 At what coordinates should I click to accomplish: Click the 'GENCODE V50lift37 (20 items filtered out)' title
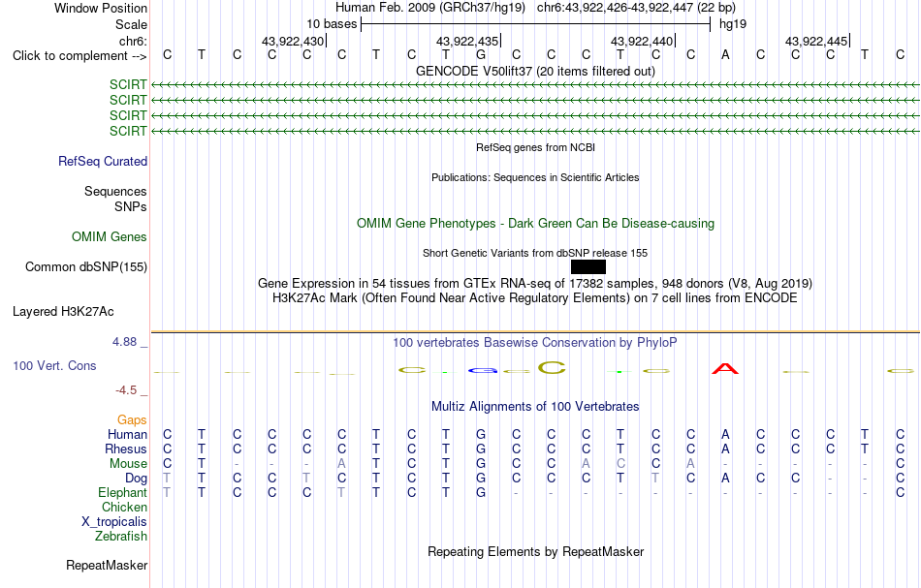pyautogui.click(x=535, y=72)
